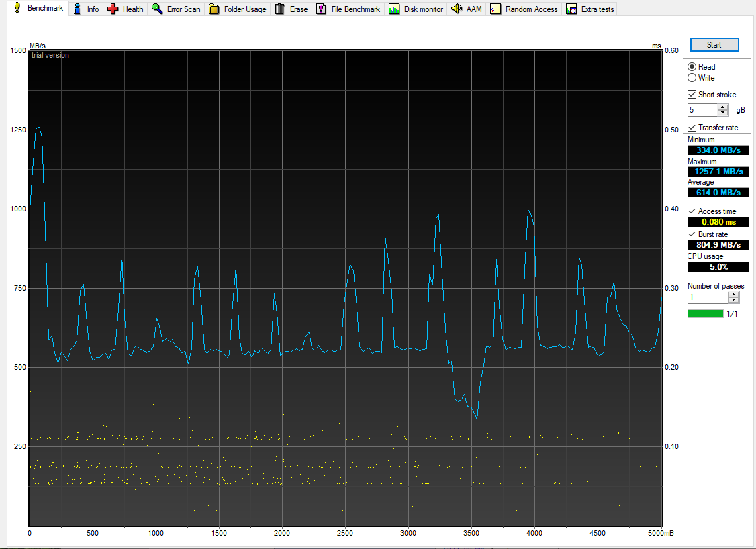Open the Folder Usage tab

click(x=238, y=9)
